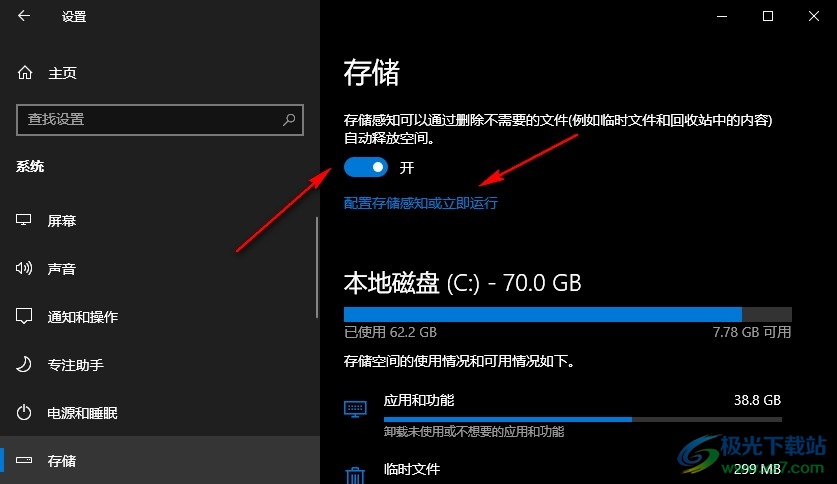The height and width of the screenshot is (484, 837).
Task: Click the 存储 drive icon in sidebar
Action: click(x=23, y=460)
